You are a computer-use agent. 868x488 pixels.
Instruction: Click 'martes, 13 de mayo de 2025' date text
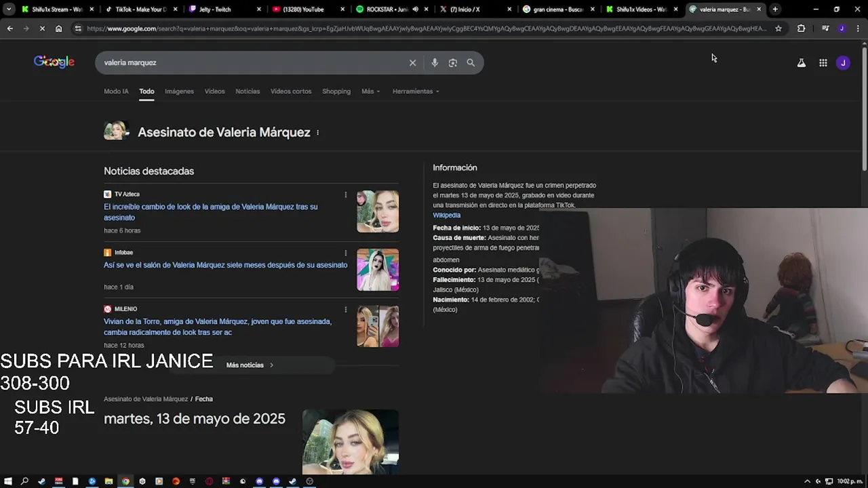(x=195, y=419)
